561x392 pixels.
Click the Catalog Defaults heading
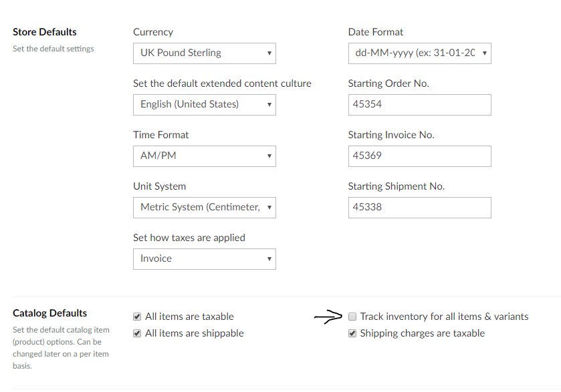pos(49,313)
